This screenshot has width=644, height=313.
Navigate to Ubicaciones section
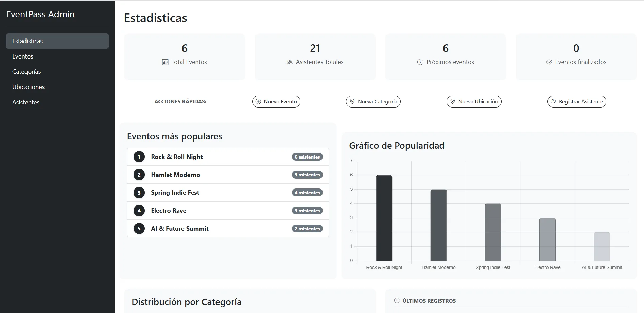point(57,87)
